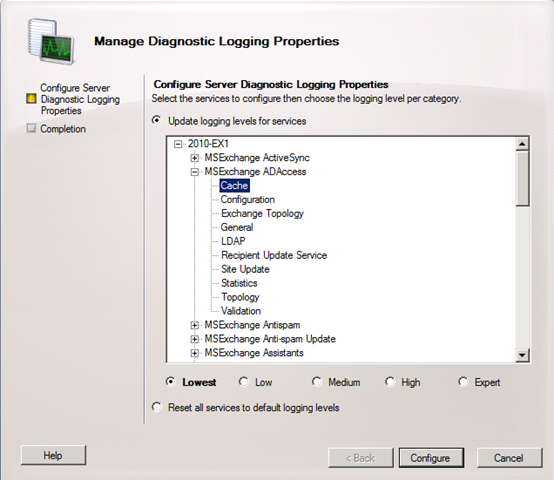Select the 2010-EX1 server label

pos(208,144)
